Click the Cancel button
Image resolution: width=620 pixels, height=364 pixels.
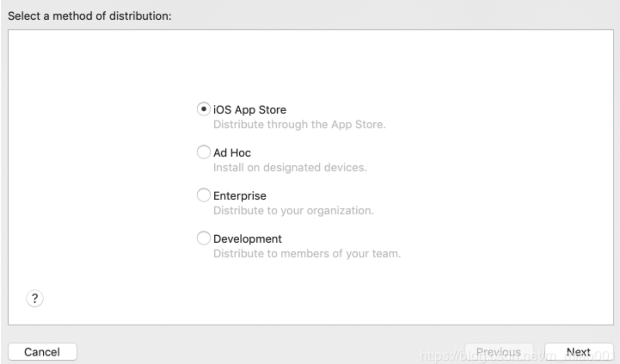click(42, 352)
